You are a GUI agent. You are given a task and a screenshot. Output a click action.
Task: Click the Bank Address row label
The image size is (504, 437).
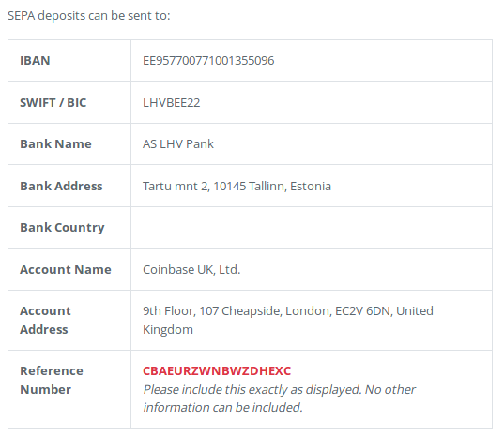pyautogui.click(x=61, y=187)
